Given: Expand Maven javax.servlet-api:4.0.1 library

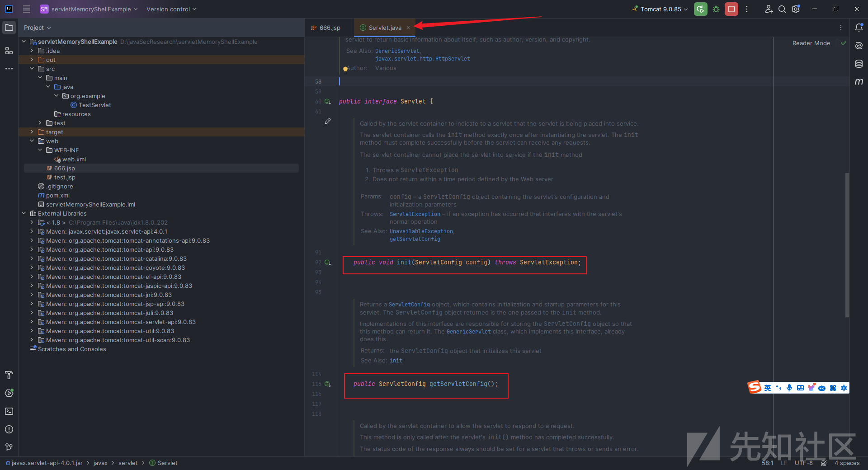Looking at the screenshot, I should point(32,231).
